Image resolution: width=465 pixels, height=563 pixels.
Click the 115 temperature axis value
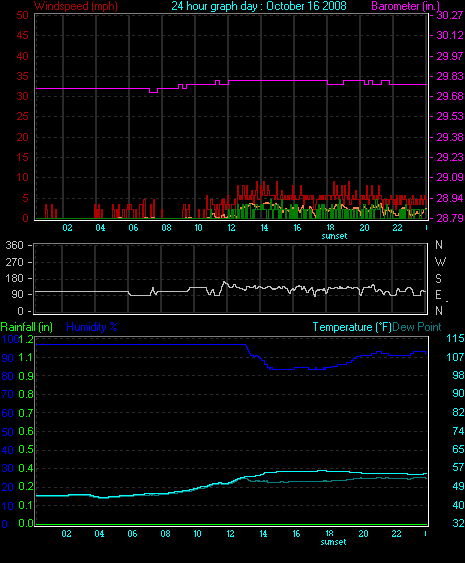click(455, 338)
